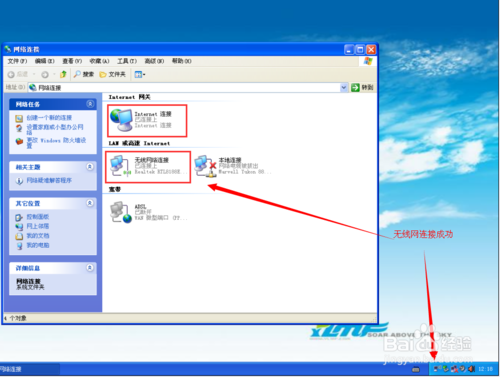Click the disconnected network tray icon with red X
Screen dimensions: 500x377
pyautogui.click(x=454, y=369)
